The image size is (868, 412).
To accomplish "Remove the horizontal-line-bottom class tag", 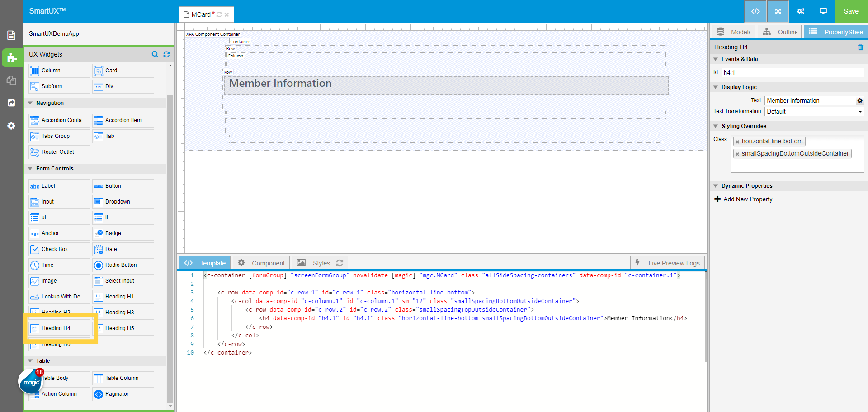I will tap(737, 142).
